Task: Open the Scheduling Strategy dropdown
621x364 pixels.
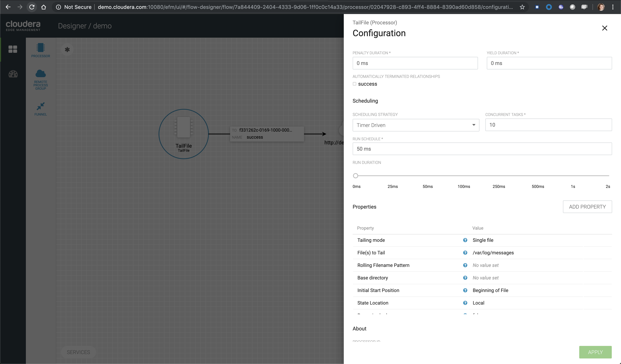Action: click(x=416, y=125)
